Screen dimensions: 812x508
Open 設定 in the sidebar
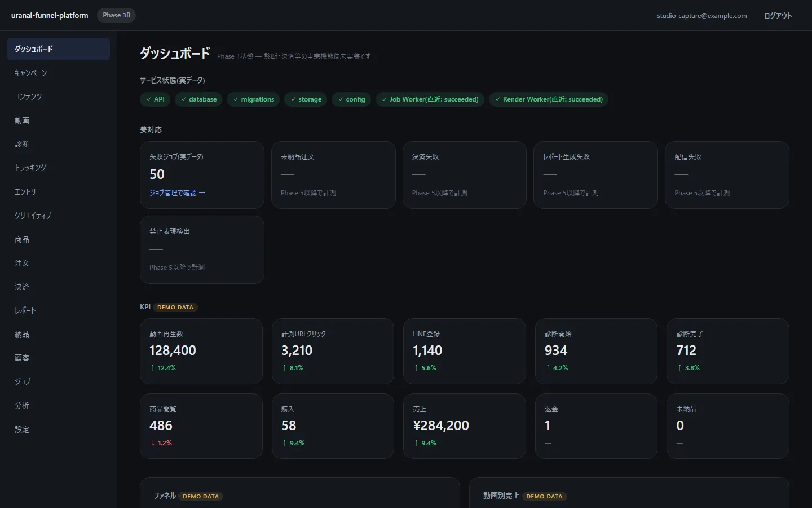point(58,430)
